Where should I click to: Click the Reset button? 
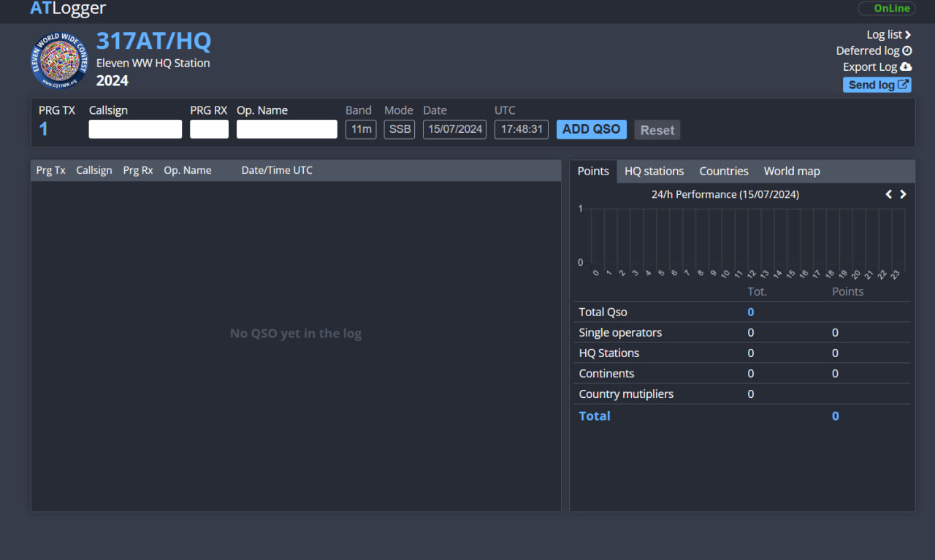(657, 130)
